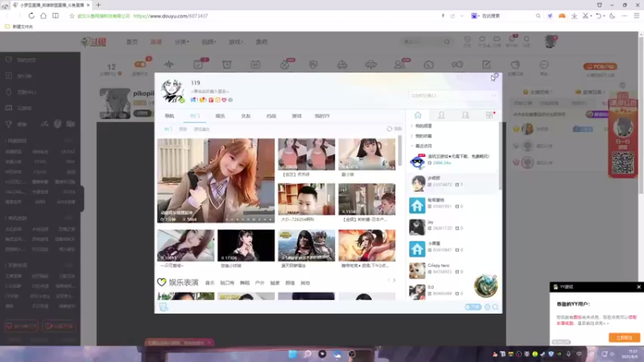The width and height of the screenshot is (644, 362).
Task: Click 舞蹈 filter in 娱乐表演 section
Action: [x=245, y=283]
